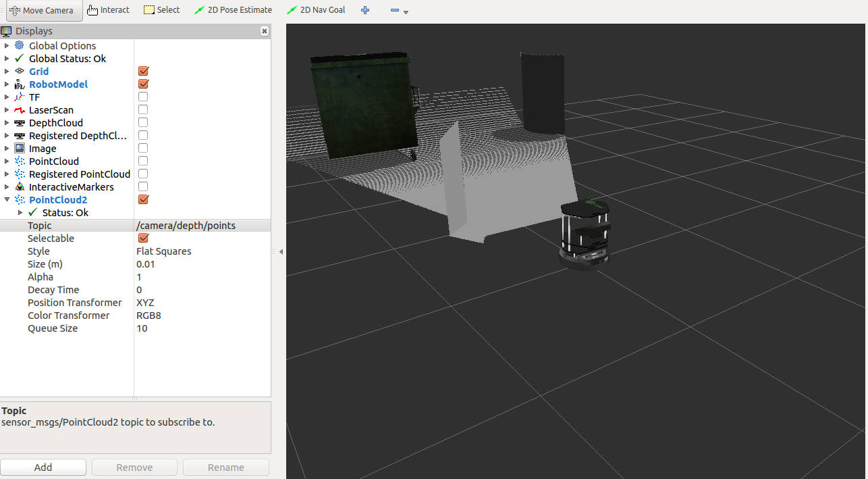Uncheck the RobotModel display
868x479 pixels.
coord(142,84)
